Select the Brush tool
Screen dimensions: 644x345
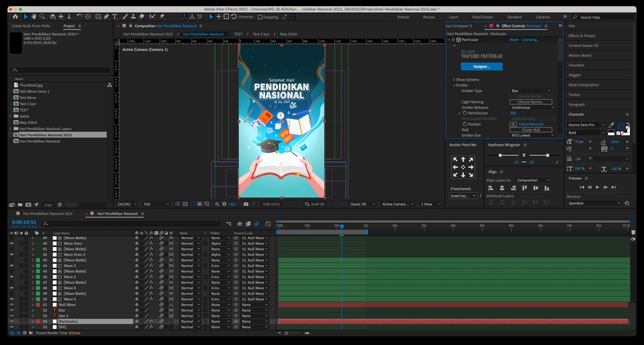(125, 17)
